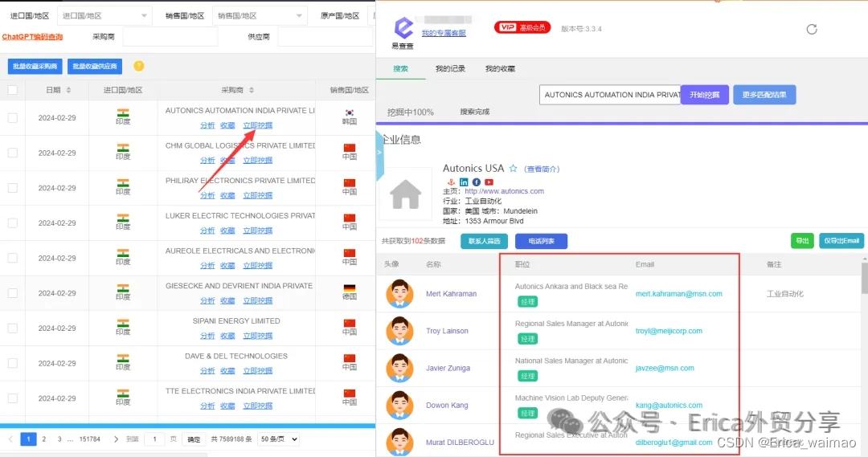Viewport: 868px width, 457px height.
Task: Check the AUREOLE ELECTRICALS row checkbox
Action: point(13,258)
